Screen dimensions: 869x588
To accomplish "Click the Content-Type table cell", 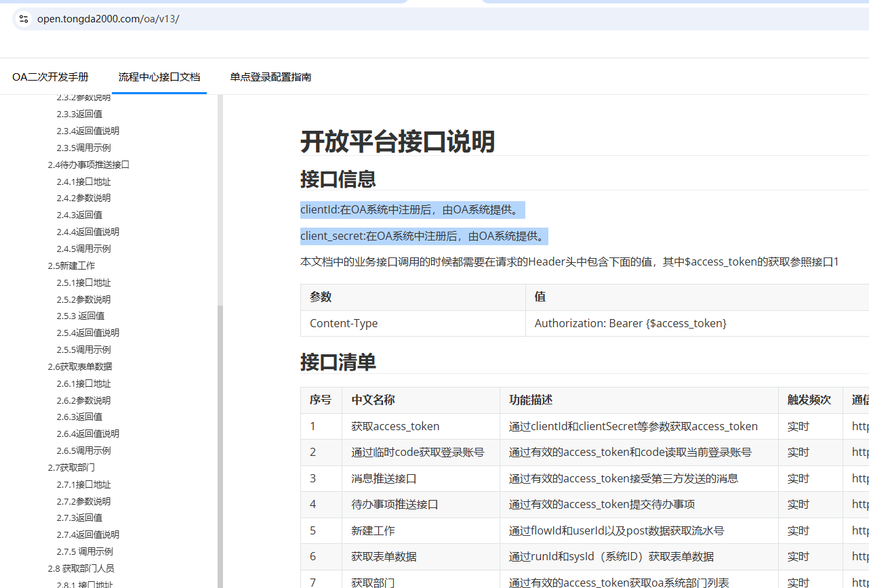I will (x=413, y=323).
